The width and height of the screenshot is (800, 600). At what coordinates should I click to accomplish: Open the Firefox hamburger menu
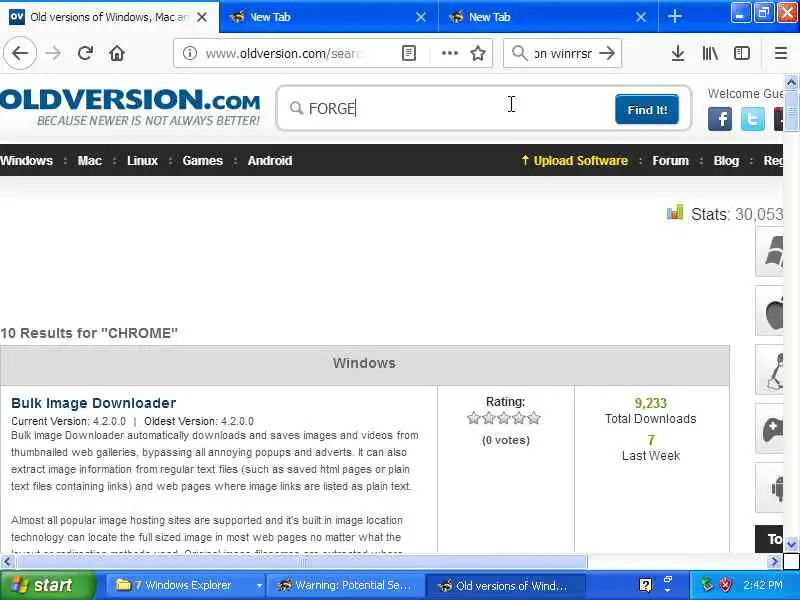781,53
